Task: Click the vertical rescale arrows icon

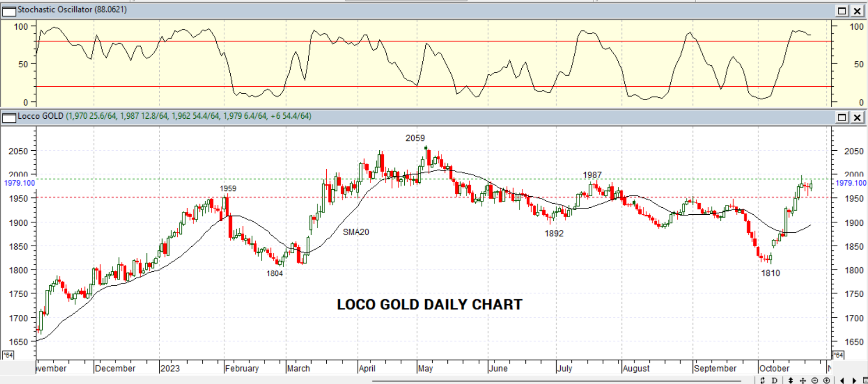Action: pyautogui.click(x=790, y=380)
